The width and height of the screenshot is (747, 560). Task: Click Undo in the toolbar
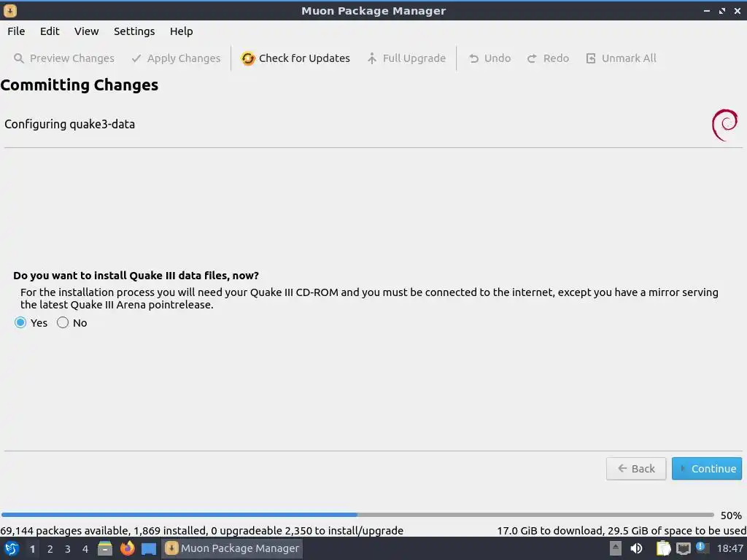(489, 58)
